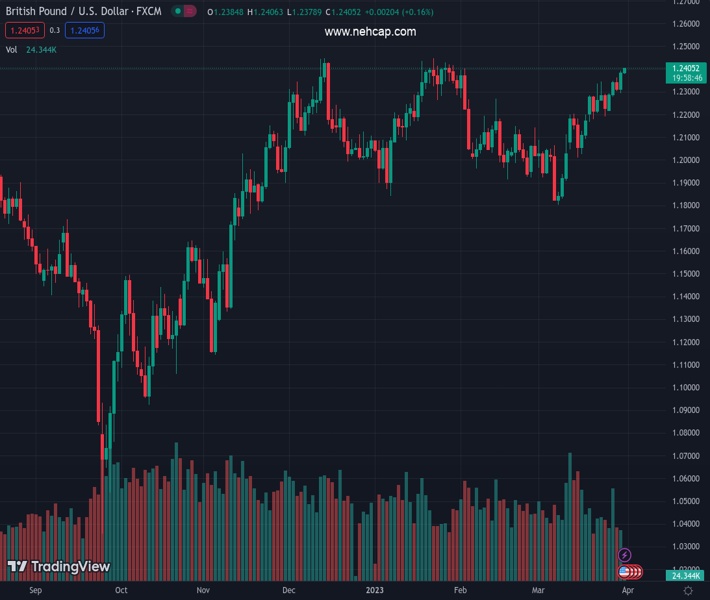Click the Dec label on time axis
The width and height of the screenshot is (710, 600).
(x=289, y=591)
